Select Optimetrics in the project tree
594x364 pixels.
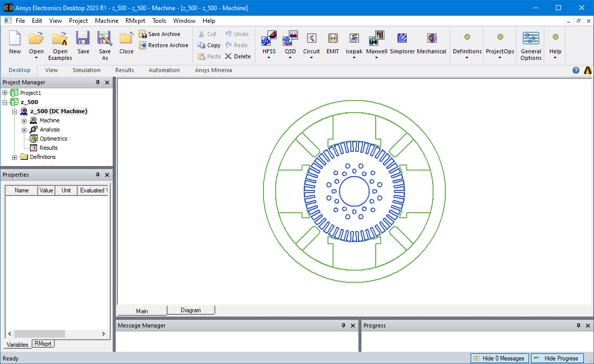pyautogui.click(x=53, y=139)
